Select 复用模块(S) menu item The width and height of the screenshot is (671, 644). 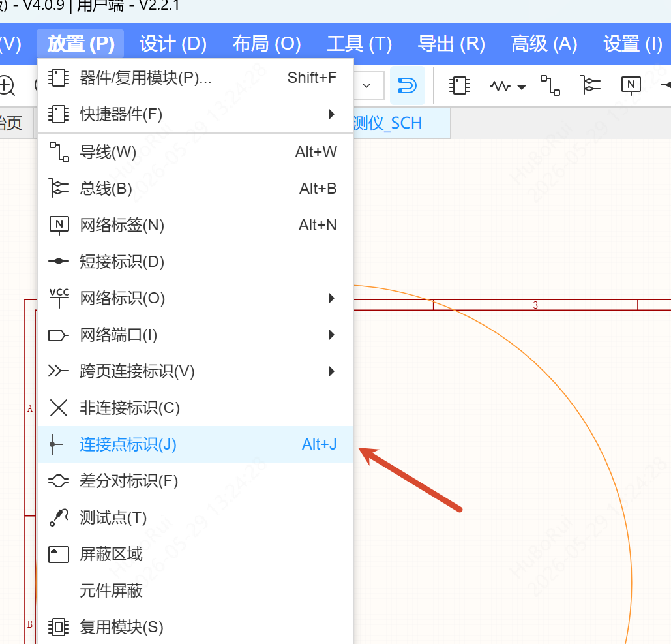tap(195, 627)
